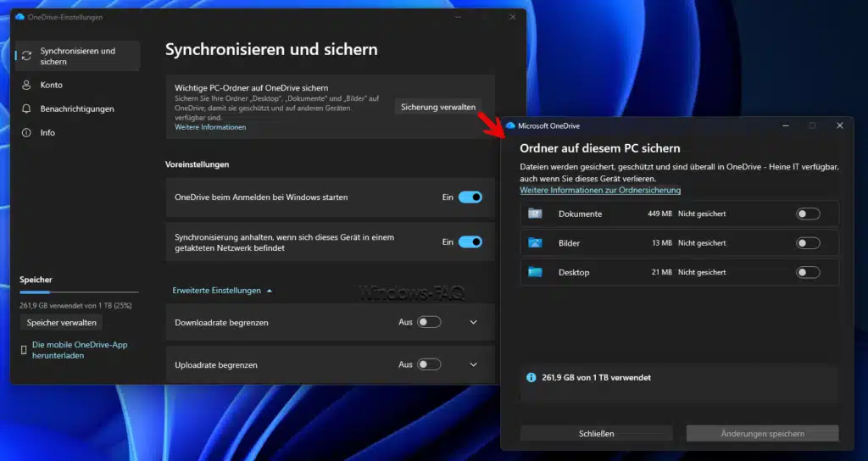
Task: Click the Konto person icon
Action: coord(26,85)
